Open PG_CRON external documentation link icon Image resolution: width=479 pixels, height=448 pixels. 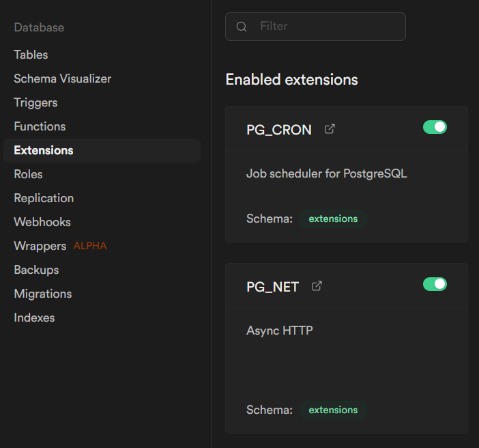(x=330, y=129)
